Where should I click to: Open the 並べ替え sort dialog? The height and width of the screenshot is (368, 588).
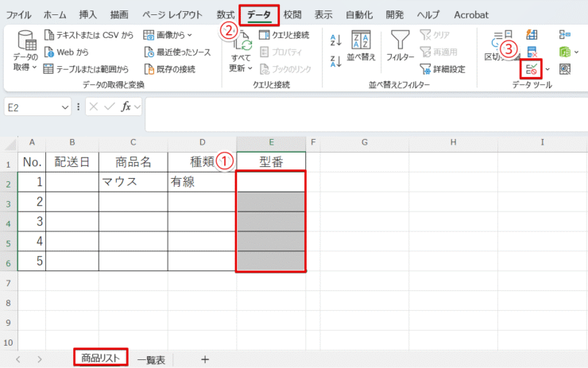(361, 46)
